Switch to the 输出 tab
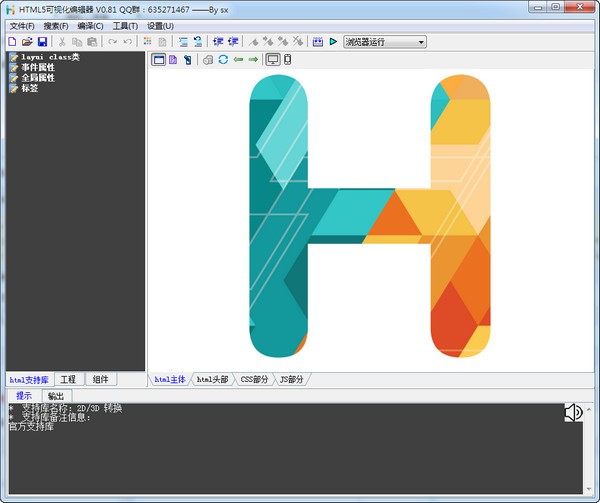This screenshot has height=503, width=600. tap(56, 396)
